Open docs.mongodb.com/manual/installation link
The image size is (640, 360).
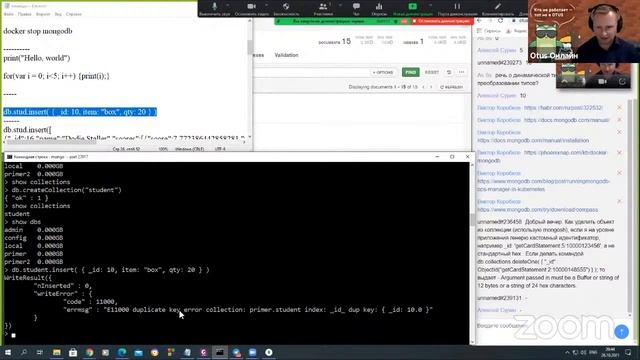(x=533, y=140)
